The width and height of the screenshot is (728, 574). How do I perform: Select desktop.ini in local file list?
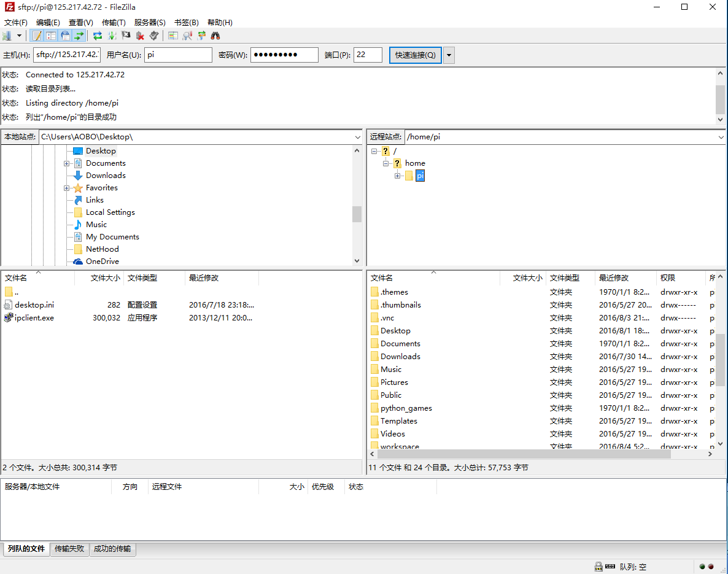click(34, 305)
